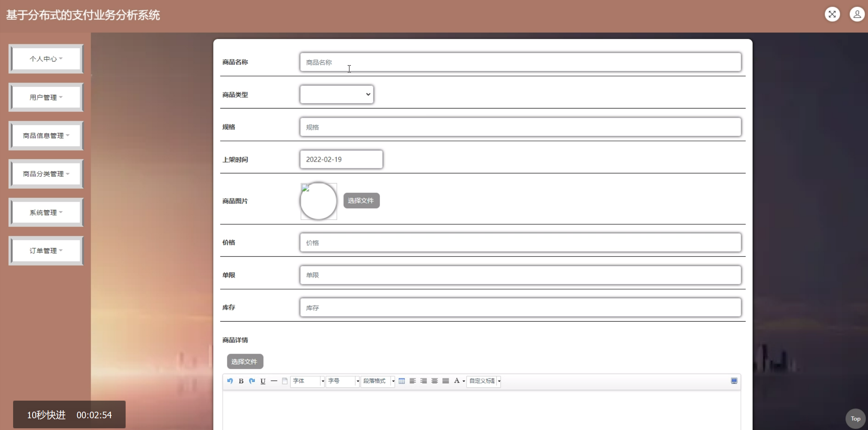This screenshot has width=868, height=430.
Task: Click the font color A icon
Action: tap(457, 381)
